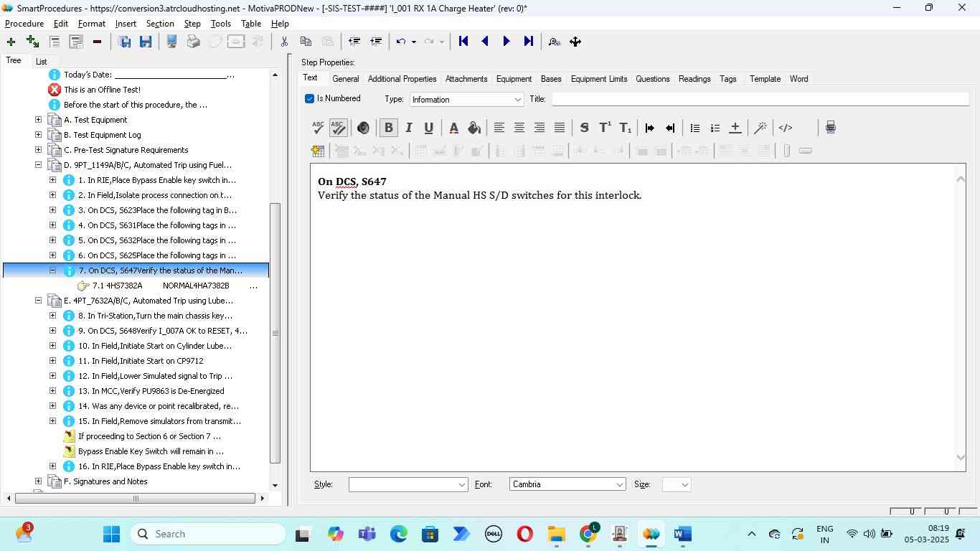Click the cut scissors icon
This screenshot has height=551, width=980.
284,42
